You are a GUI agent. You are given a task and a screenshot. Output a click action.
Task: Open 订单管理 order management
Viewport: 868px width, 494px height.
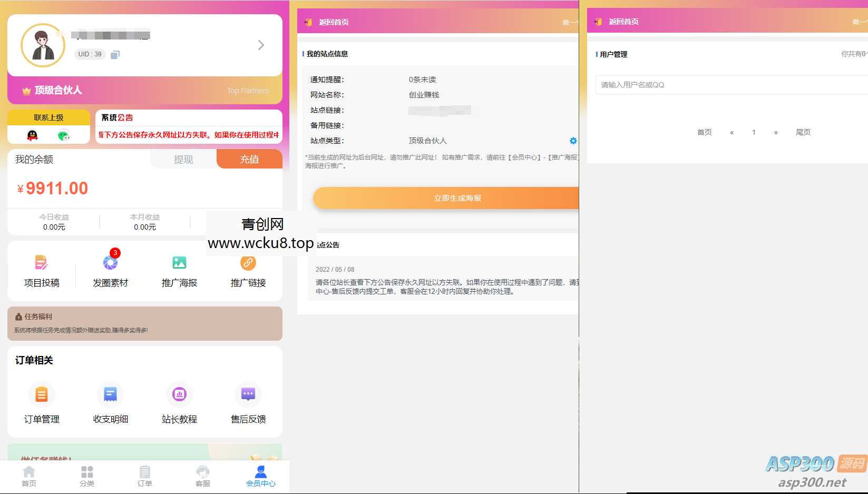pyautogui.click(x=42, y=394)
